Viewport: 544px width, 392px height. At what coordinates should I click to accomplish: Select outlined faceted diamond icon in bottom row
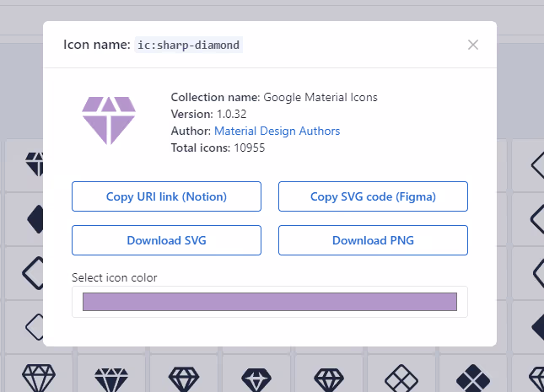(39, 378)
